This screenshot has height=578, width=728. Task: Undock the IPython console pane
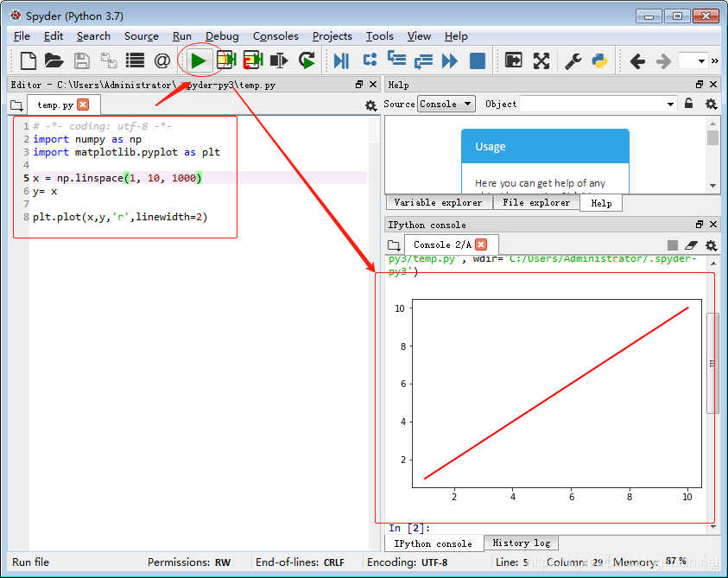tap(700, 224)
